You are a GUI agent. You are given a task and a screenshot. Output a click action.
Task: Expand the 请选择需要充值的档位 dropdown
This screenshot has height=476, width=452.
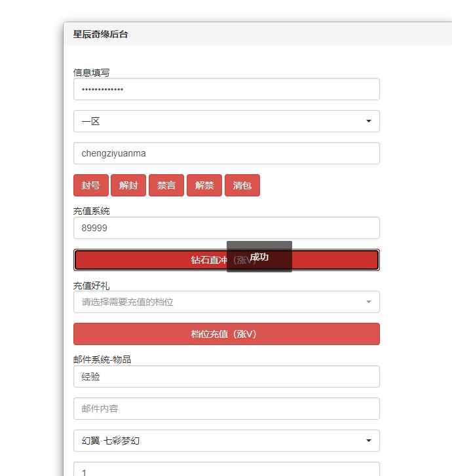click(x=226, y=302)
